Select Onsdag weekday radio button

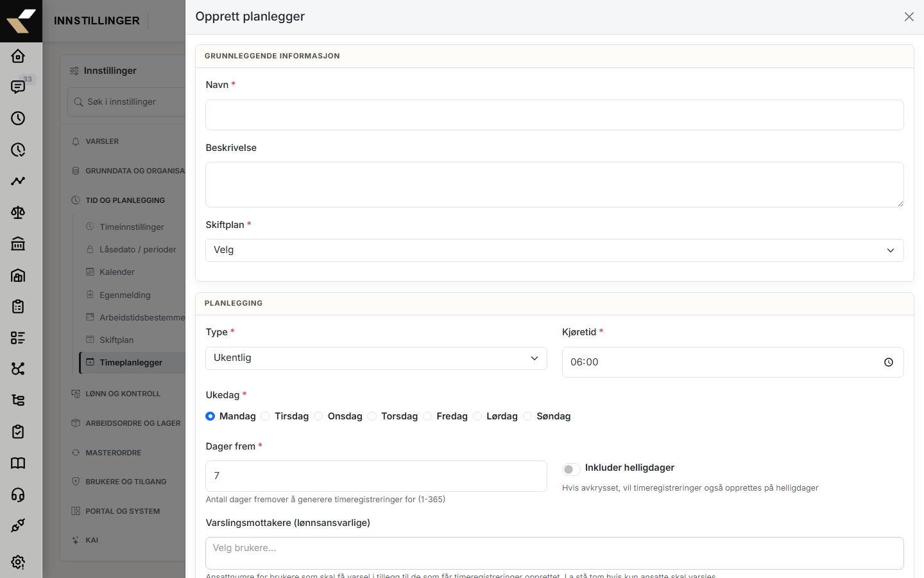318,416
